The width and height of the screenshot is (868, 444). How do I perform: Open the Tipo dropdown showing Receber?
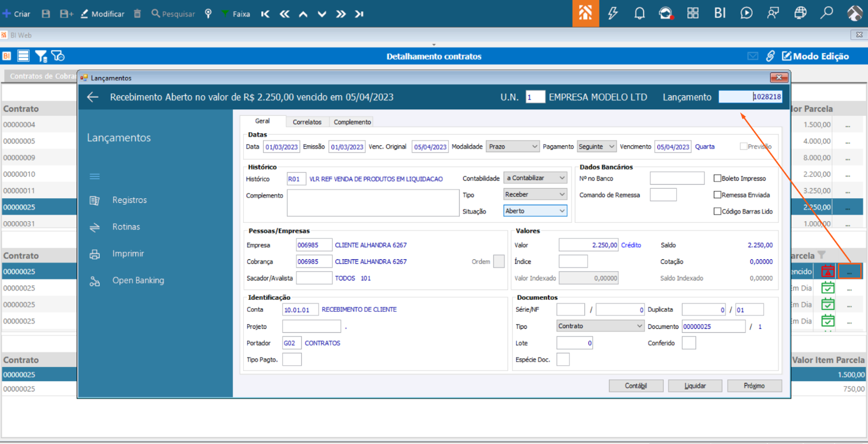point(536,194)
